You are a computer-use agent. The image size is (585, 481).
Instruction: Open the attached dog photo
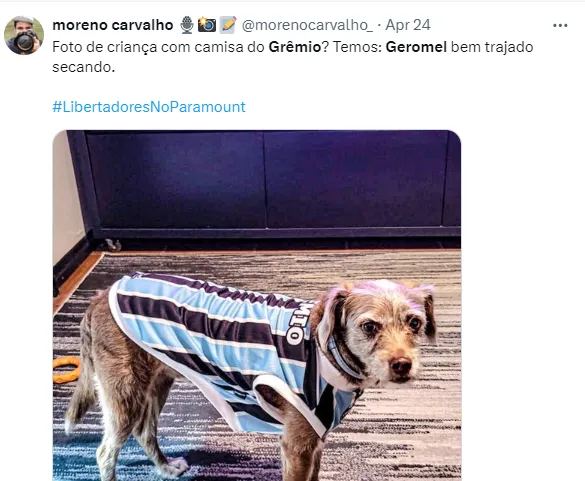(x=257, y=305)
